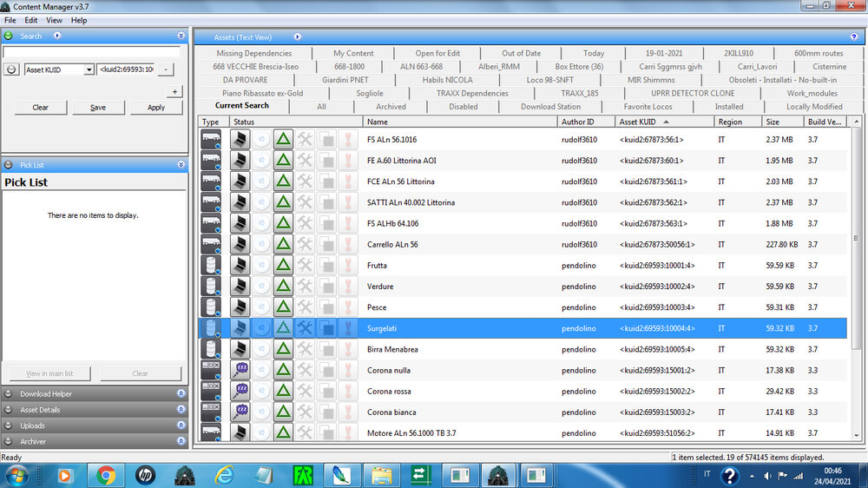Open the Asset KUID filter type dropdown
Screen dimensions: 868x488
click(x=89, y=69)
